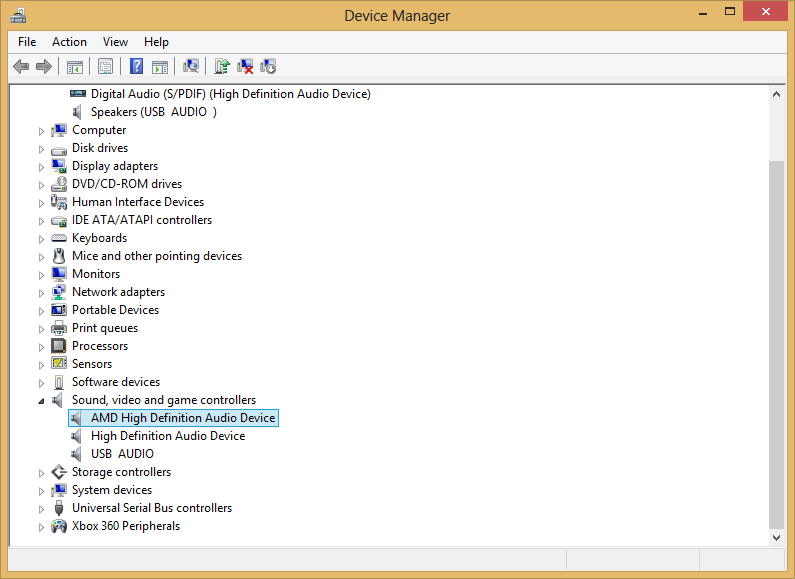
Task: Click the DVD/CD-ROM drives category icon
Action: click(x=59, y=184)
